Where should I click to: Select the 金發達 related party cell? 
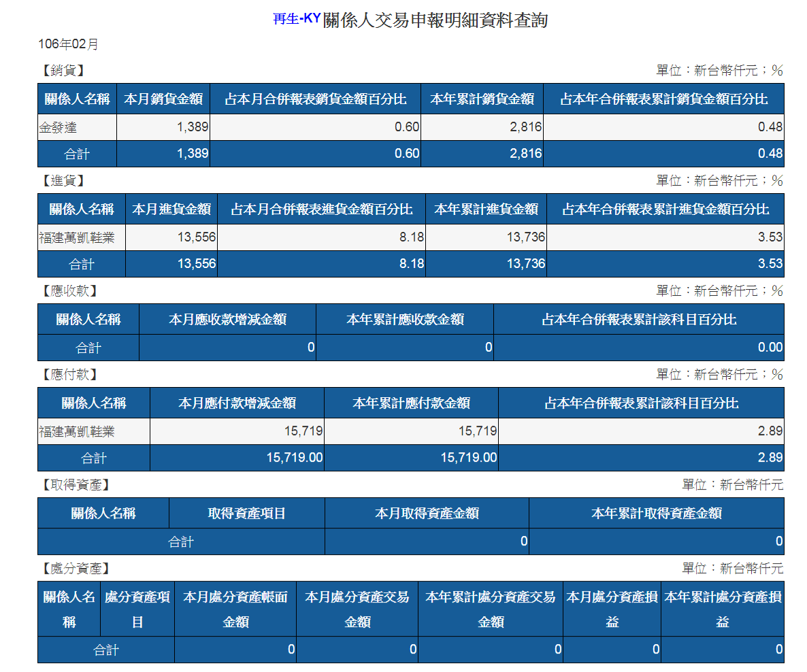pos(77,127)
